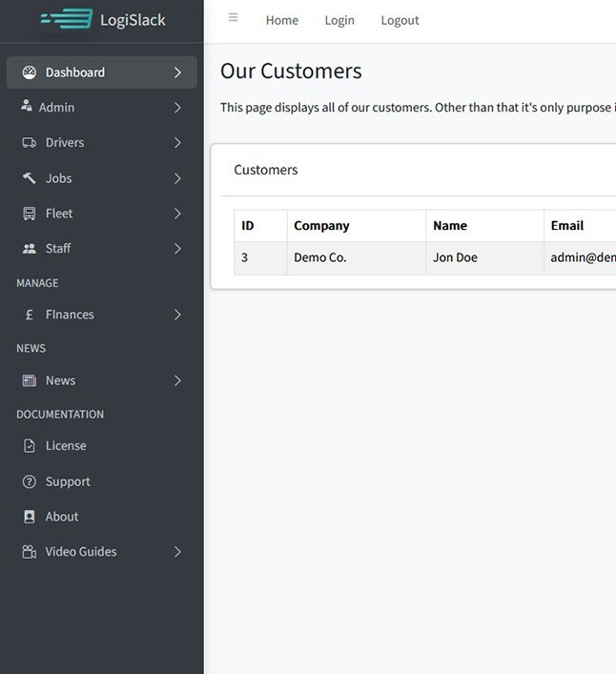Click the Staff people icon
Viewport: 616px width, 674px height.
click(x=29, y=249)
